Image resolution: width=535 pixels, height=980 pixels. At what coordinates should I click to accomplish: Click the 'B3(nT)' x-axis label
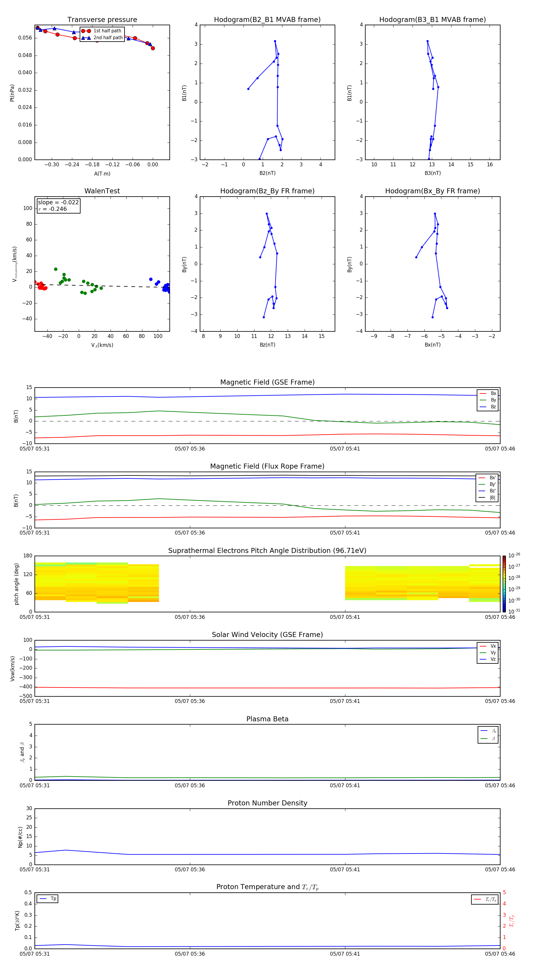[432, 173]
